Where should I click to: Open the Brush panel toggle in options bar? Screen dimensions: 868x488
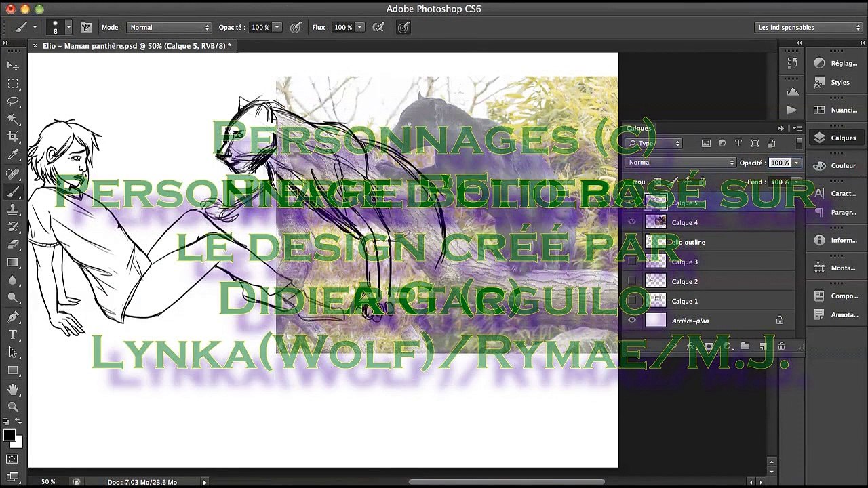click(x=86, y=27)
